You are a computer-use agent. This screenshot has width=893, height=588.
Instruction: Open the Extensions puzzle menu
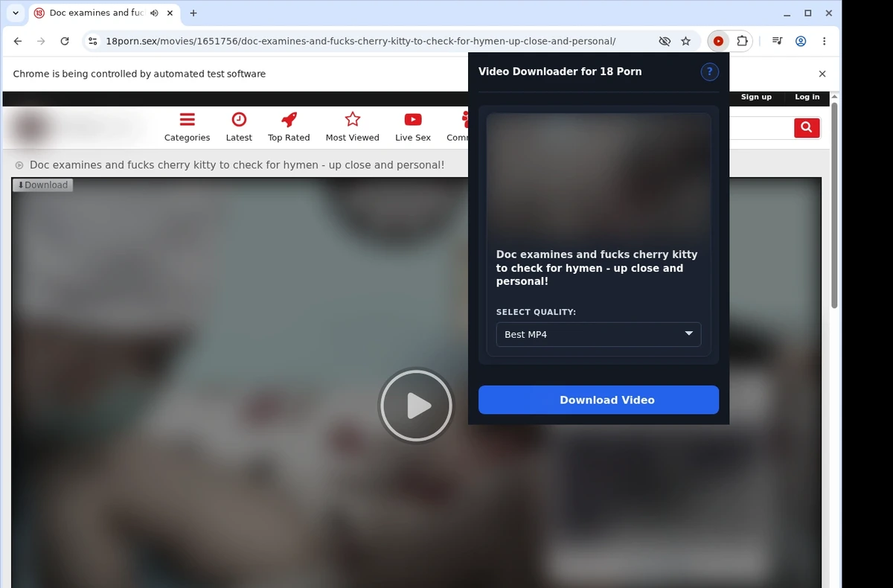click(x=742, y=42)
